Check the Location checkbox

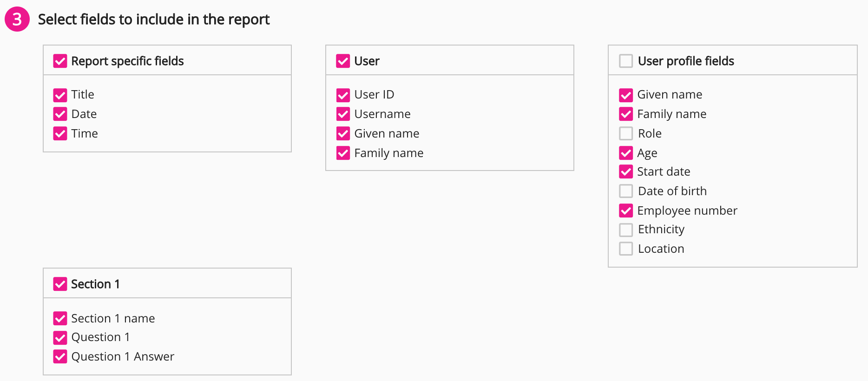coord(625,249)
